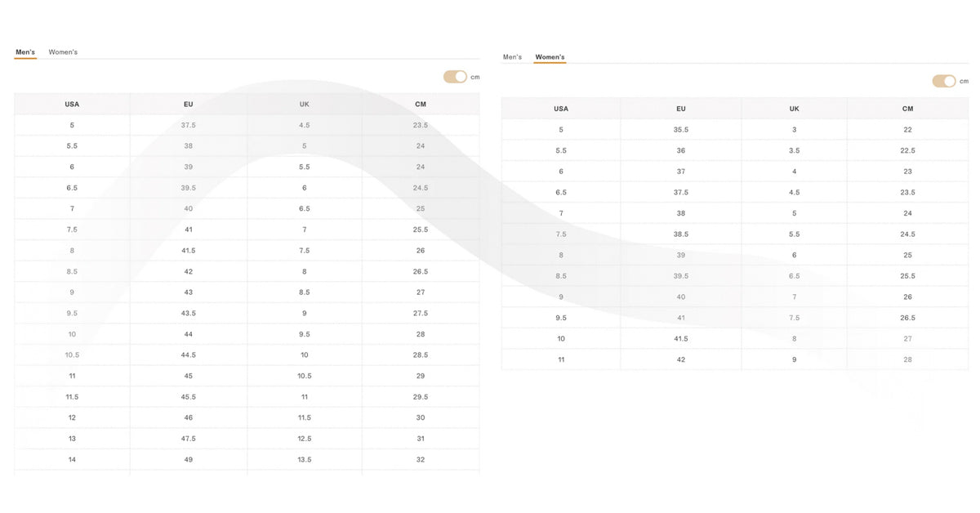Toggle the cm switch in right chart

coord(944,81)
